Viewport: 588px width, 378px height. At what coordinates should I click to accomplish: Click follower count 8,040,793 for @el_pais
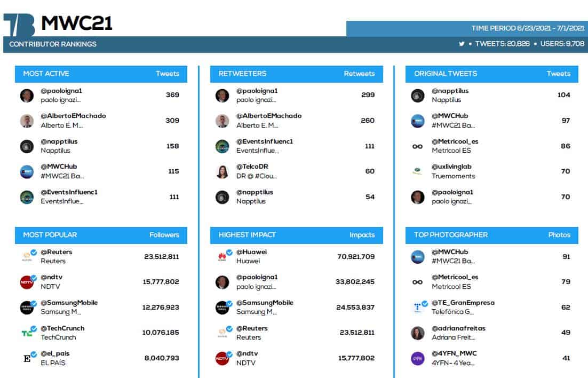[x=162, y=358]
